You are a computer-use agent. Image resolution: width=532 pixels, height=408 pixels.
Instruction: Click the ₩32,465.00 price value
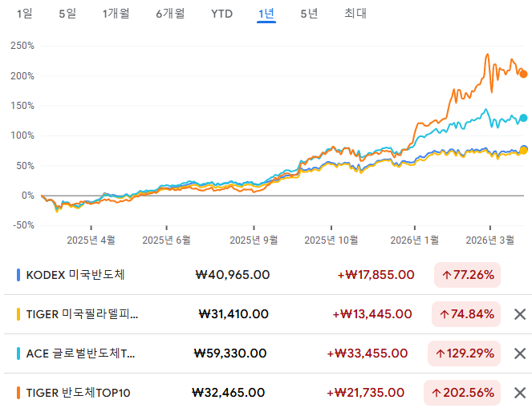coord(229,393)
